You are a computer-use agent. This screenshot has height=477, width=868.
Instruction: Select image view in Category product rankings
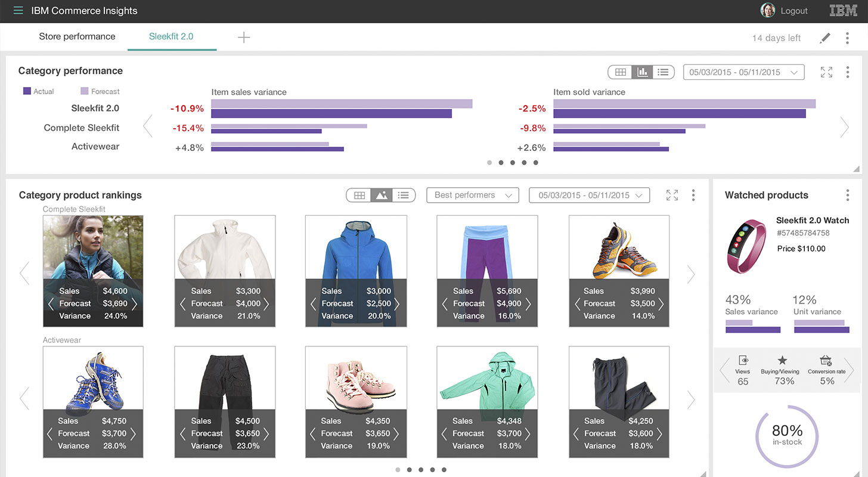pyautogui.click(x=382, y=194)
